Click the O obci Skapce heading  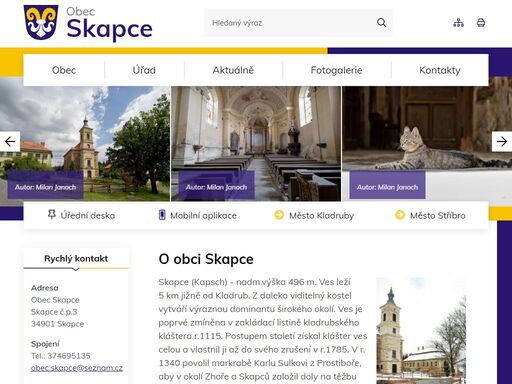206,259
